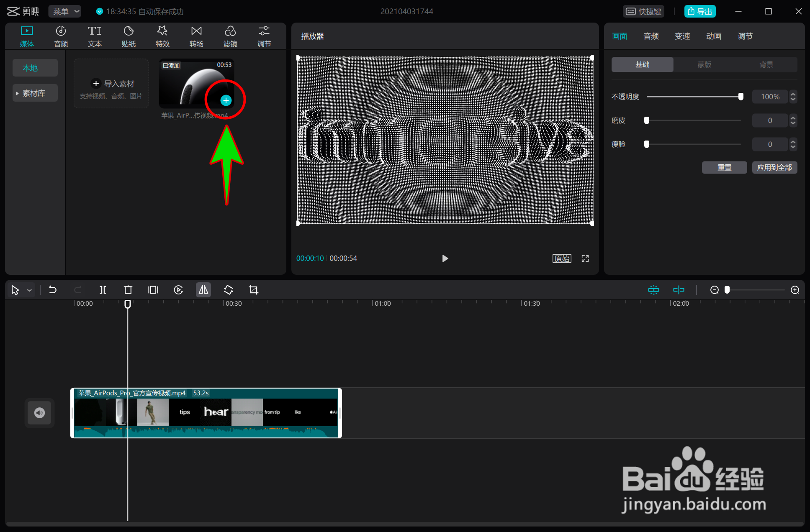Decrease 磨皮 value with stepper down arrow
The image size is (810, 532).
click(x=793, y=124)
